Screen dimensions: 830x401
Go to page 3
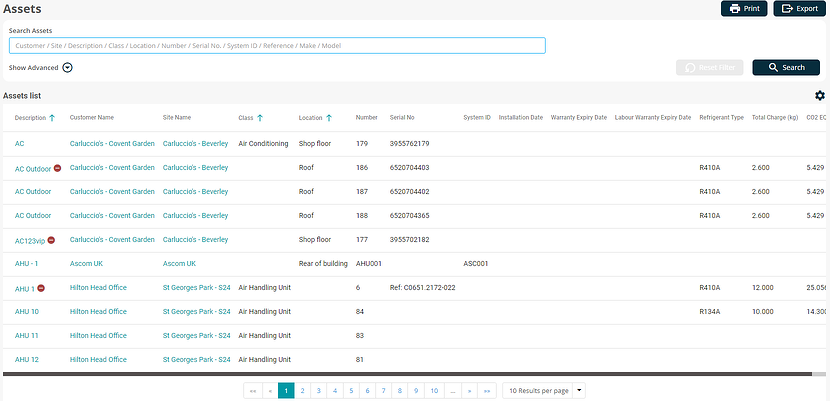319,391
